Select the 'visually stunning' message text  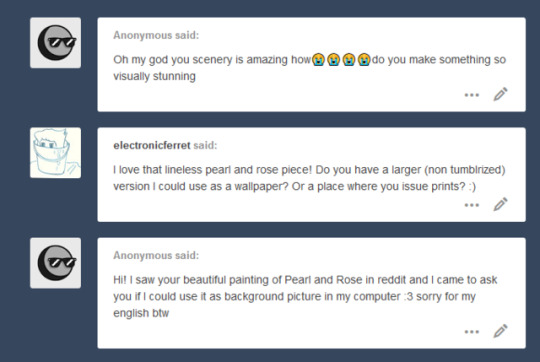coord(154,76)
